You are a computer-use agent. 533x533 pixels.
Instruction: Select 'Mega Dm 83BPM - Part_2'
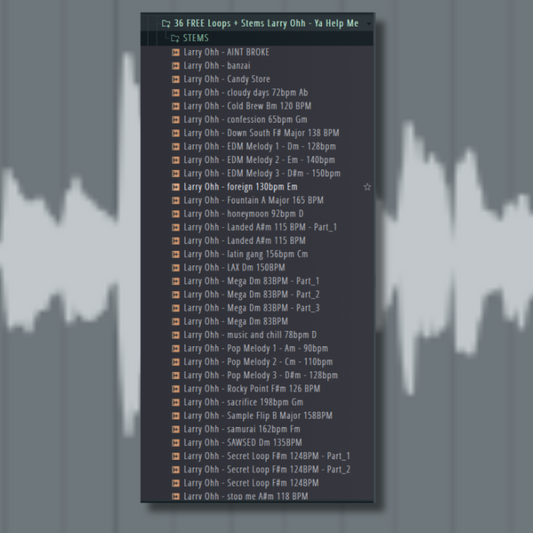[x=252, y=295]
